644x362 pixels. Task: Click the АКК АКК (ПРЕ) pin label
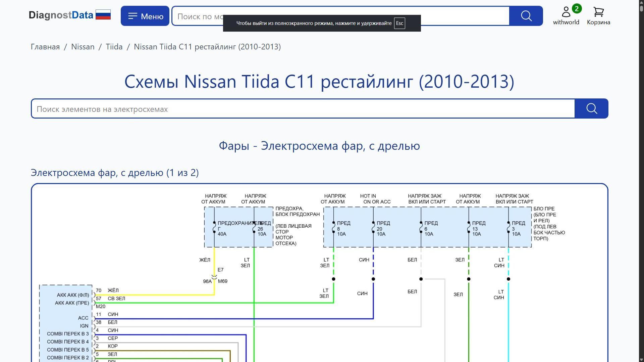click(x=72, y=303)
